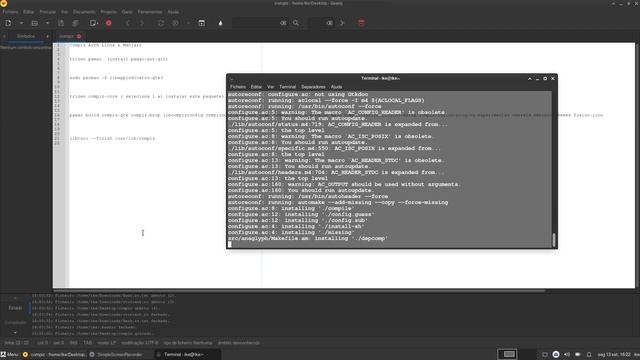This screenshot has height=360, width=640.
Task: Switch to the compiz Geany taskbar entry
Action: pos(54,354)
